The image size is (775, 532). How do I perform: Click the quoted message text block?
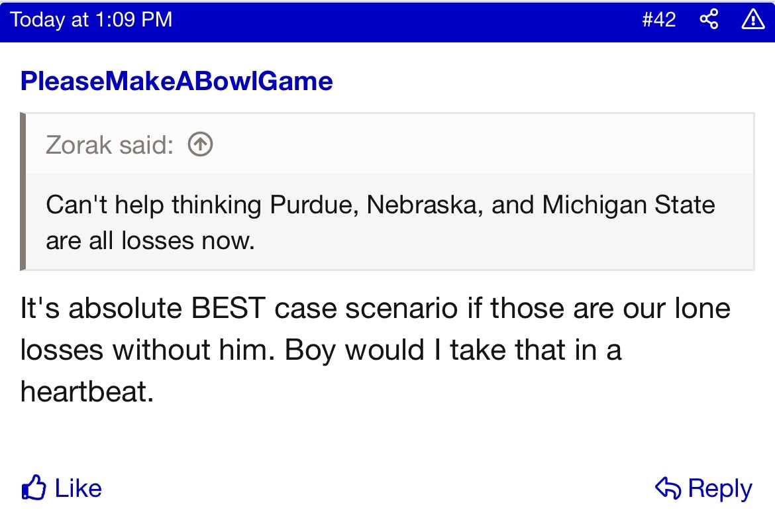380,222
